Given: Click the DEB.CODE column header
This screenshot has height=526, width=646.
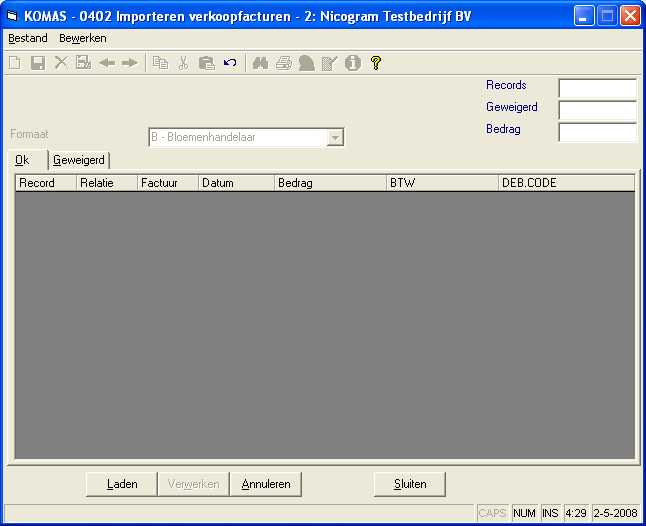Looking at the screenshot, I should coord(566,183).
